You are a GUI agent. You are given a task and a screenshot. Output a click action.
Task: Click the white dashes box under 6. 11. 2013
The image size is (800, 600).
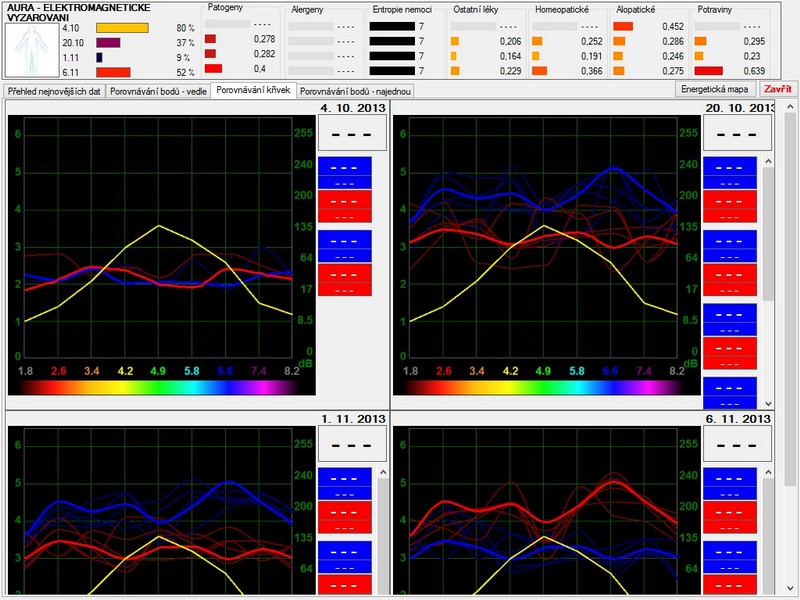tap(737, 444)
